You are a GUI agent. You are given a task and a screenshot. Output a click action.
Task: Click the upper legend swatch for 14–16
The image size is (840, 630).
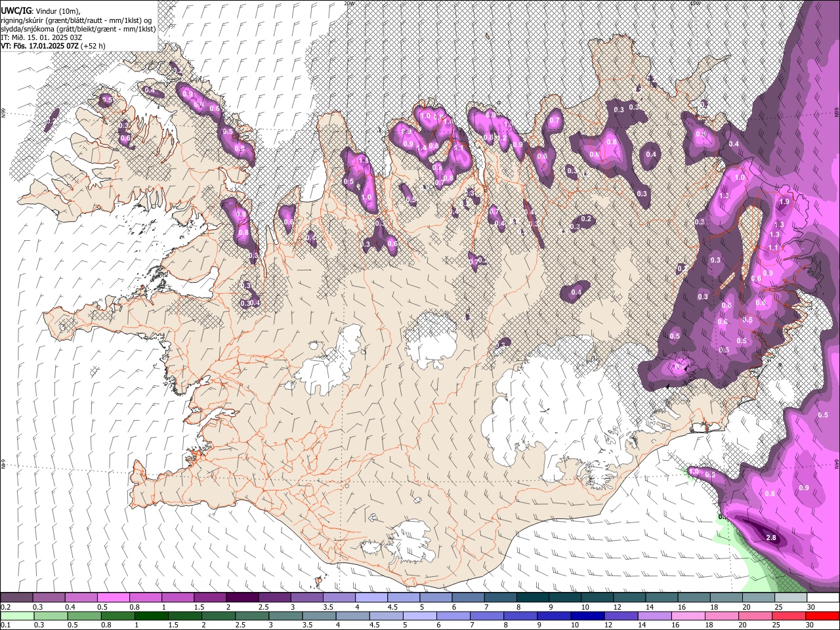[661, 597]
